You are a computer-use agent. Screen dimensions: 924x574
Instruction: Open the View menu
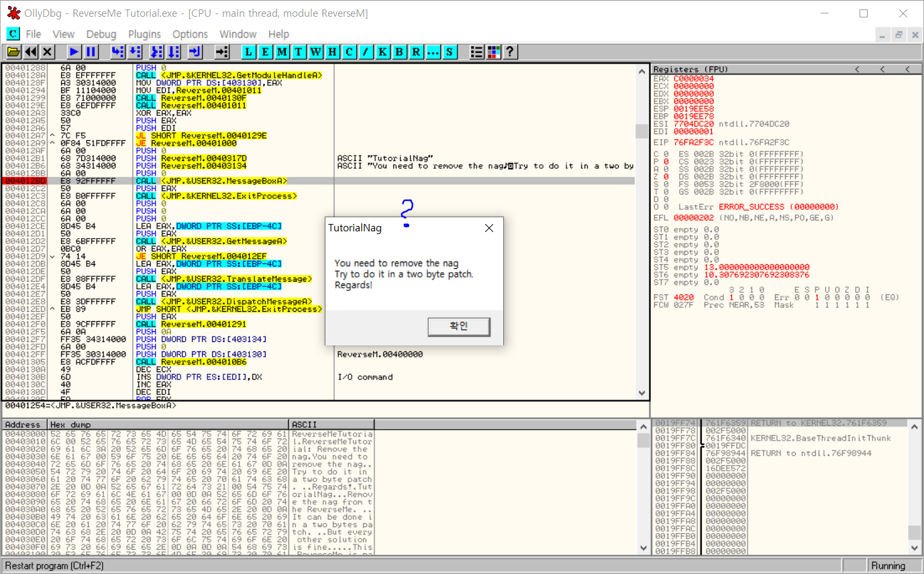(63, 34)
